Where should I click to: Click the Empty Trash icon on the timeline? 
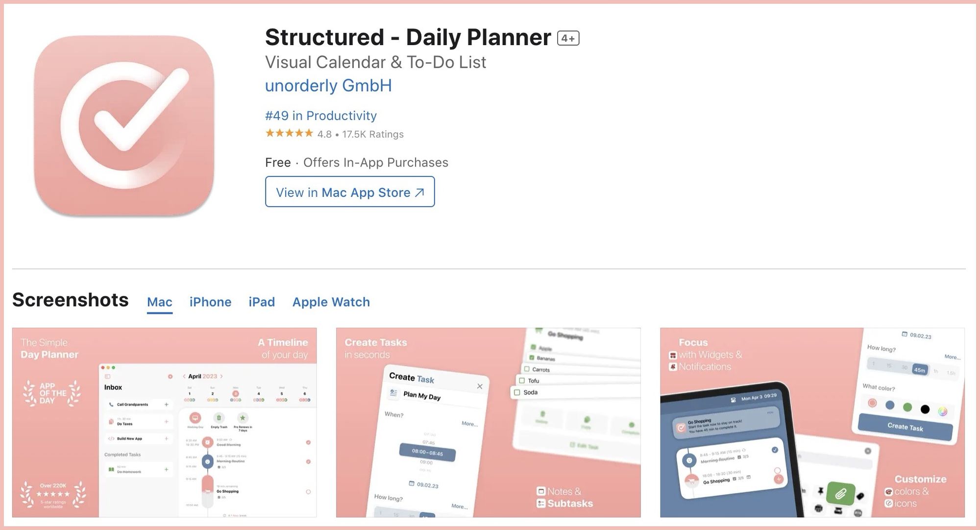point(219,418)
